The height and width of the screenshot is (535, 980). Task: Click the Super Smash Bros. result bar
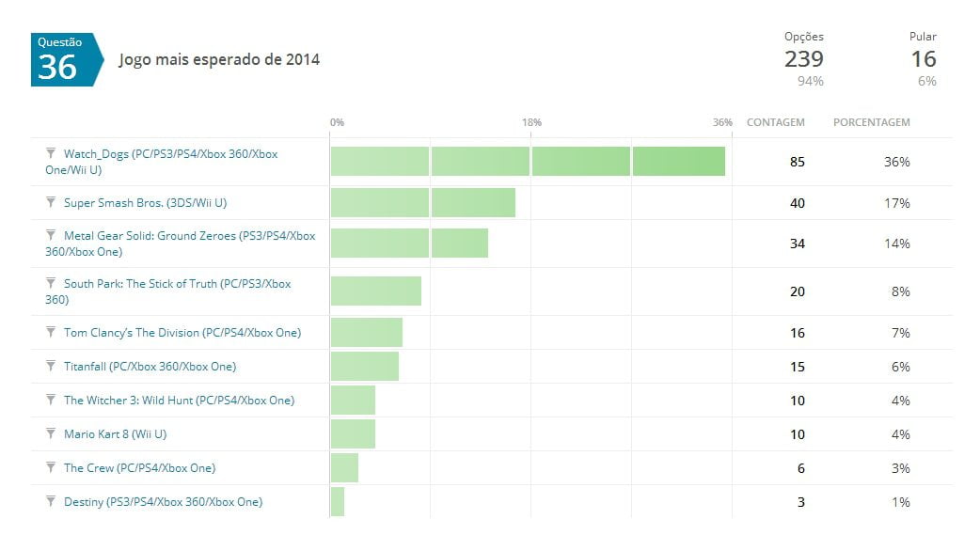click(422, 203)
